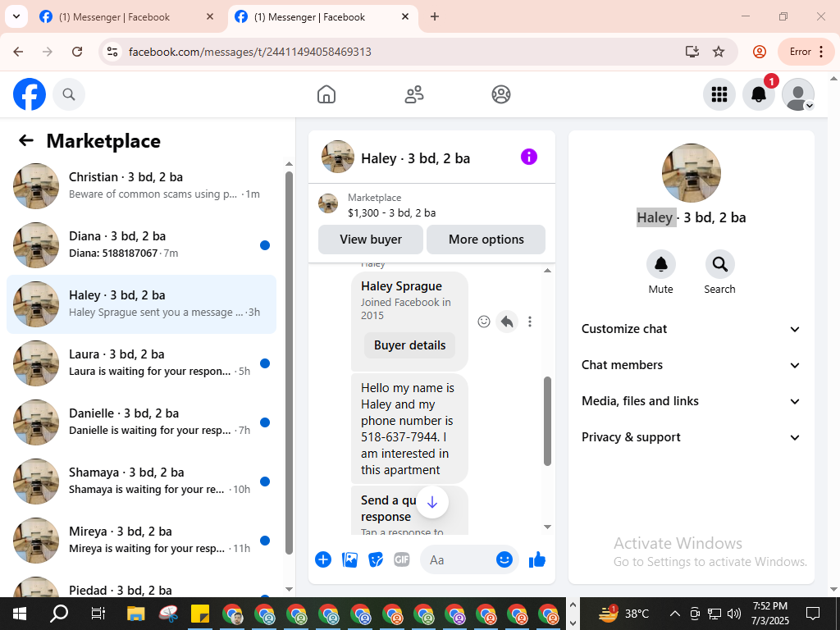Bookmark this page star icon
Screen dimensions: 840x630
tap(719, 52)
